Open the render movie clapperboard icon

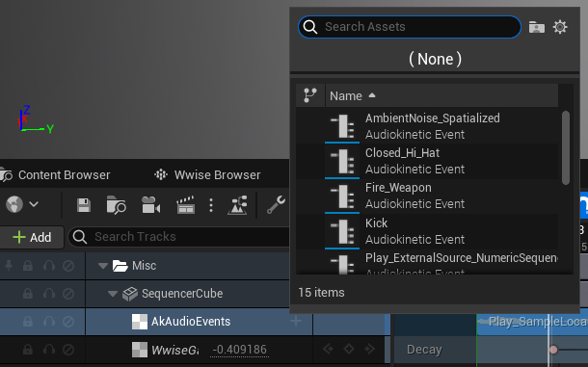(x=186, y=205)
